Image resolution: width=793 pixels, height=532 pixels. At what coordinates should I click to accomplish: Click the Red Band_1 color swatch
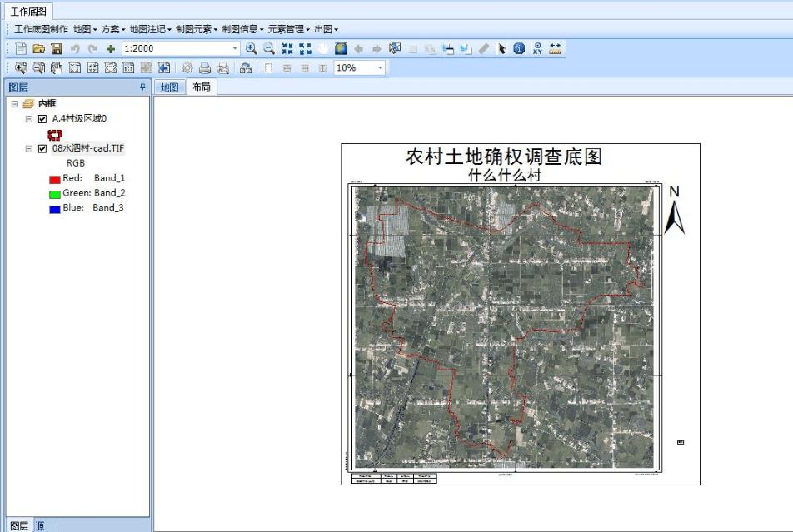click(55, 178)
